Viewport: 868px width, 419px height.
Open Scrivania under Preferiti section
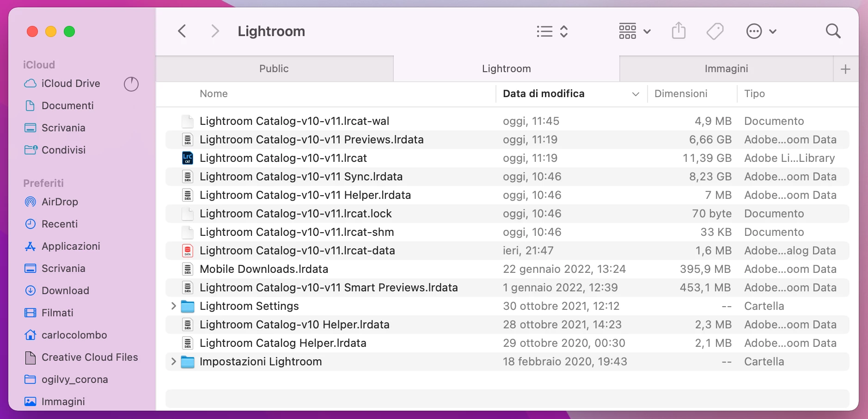pyautogui.click(x=63, y=268)
